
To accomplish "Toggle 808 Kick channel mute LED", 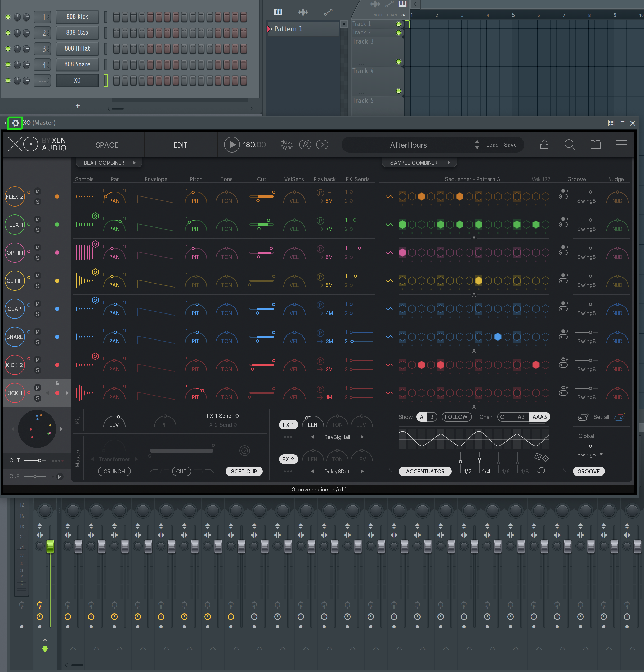I will (x=8, y=17).
